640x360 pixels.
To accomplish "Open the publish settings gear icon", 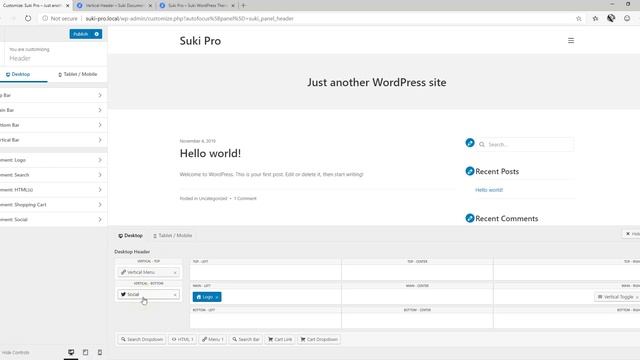I will (x=97, y=34).
